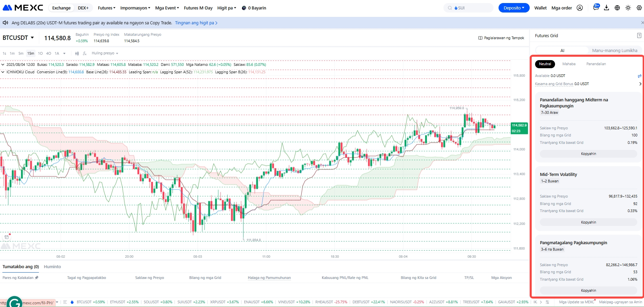Select the AI grid mode
The image size is (644, 307).
pos(562,50)
